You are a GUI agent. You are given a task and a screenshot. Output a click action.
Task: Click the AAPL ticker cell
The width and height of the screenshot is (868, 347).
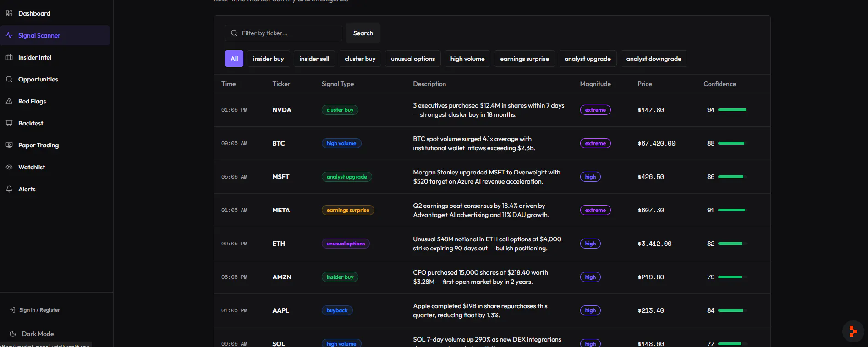[281, 310]
